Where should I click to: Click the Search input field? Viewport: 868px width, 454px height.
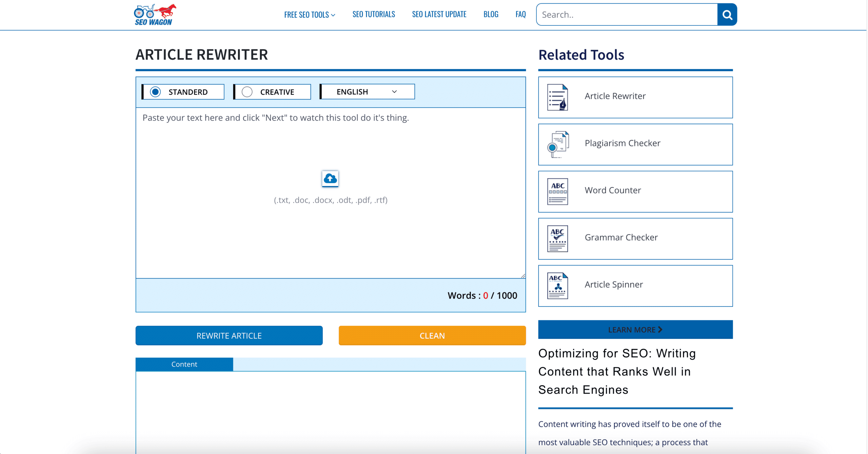[627, 15]
